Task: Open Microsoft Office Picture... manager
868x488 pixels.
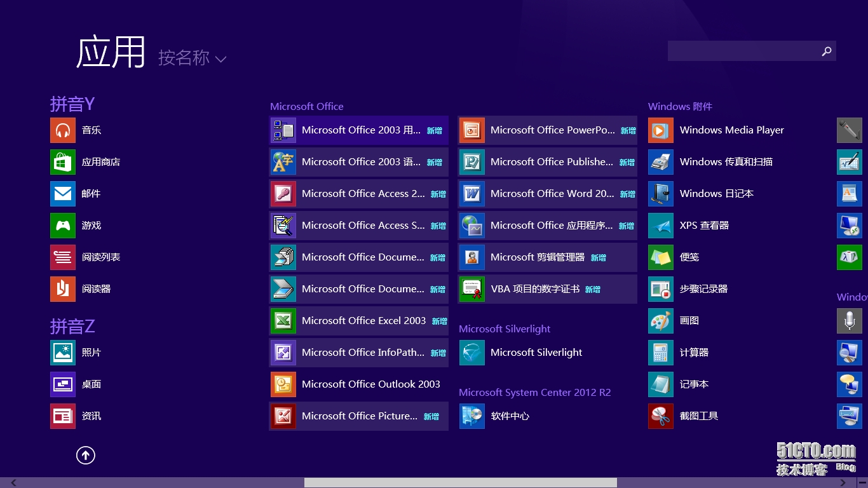Action: [x=358, y=416]
